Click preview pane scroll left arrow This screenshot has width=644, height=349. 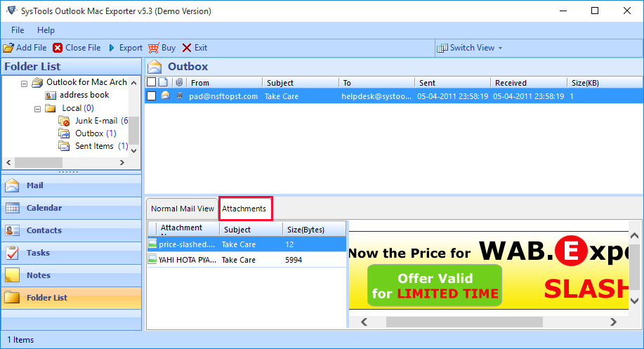point(364,322)
